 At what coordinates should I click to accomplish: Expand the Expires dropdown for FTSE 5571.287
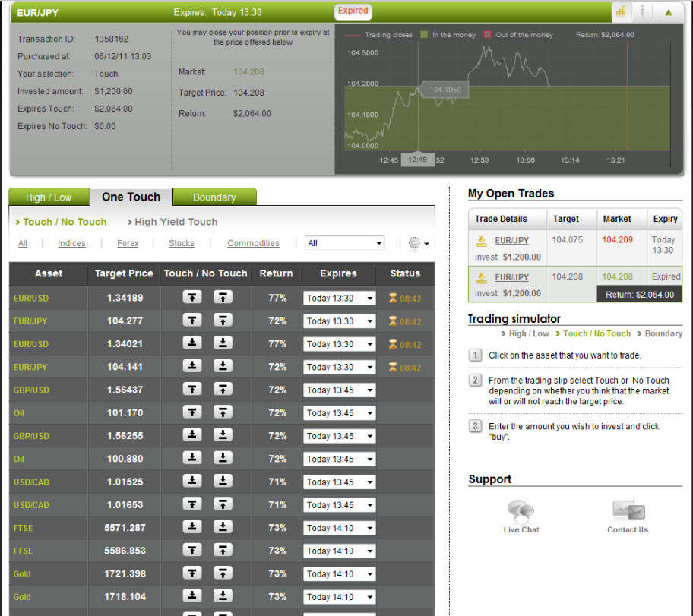coord(339,528)
